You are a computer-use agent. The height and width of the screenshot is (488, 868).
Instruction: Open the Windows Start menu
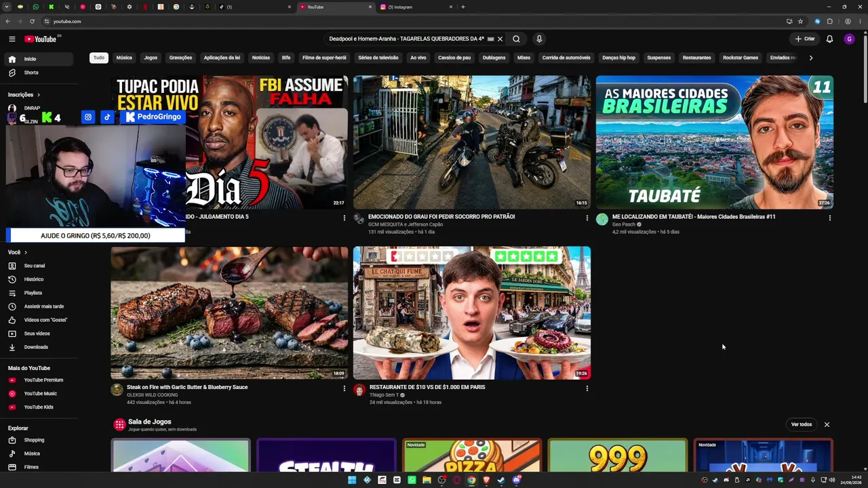352,480
